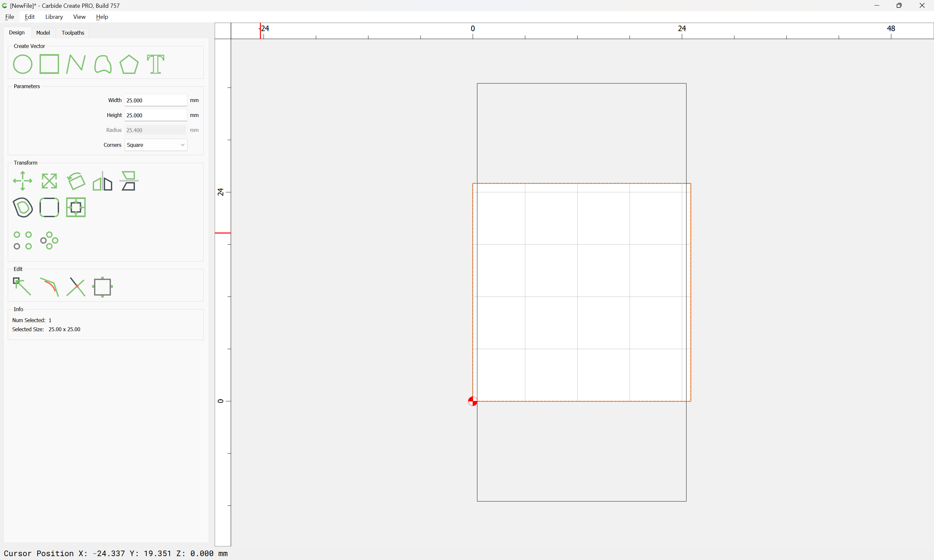Image resolution: width=934 pixels, height=560 pixels.
Task: Select the Polyline tool
Action: point(76,64)
